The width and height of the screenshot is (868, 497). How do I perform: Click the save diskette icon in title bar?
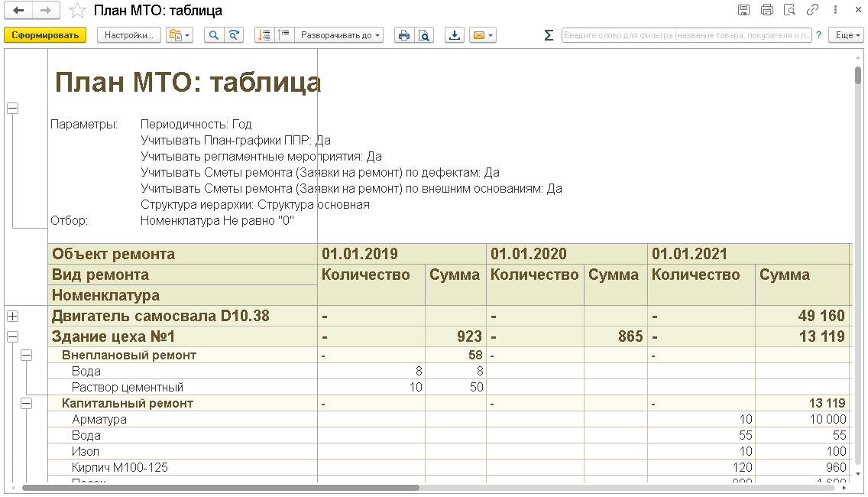pyautogui.click(x=744, y=9)
